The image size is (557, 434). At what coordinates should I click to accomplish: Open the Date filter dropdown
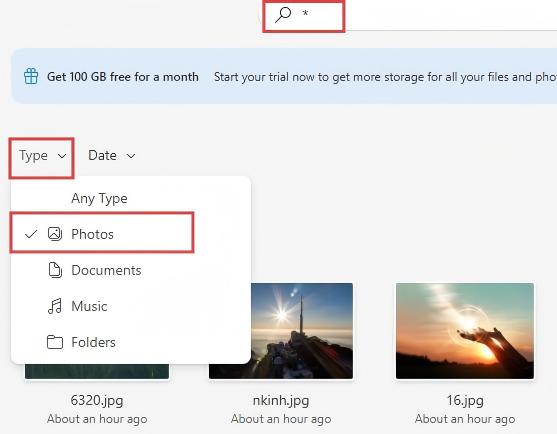pyautogui.click(x=112, y=156)
